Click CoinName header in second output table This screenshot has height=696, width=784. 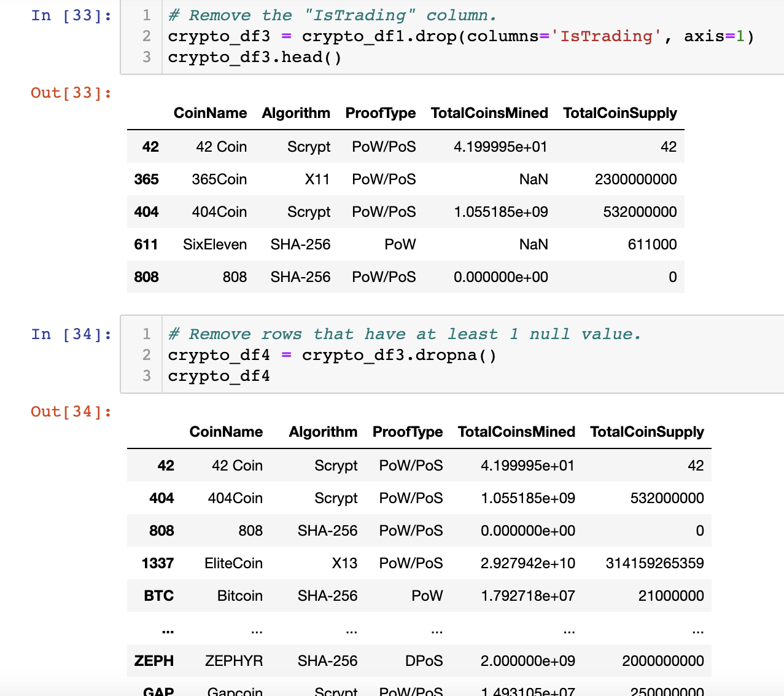(x=226, y=432)
